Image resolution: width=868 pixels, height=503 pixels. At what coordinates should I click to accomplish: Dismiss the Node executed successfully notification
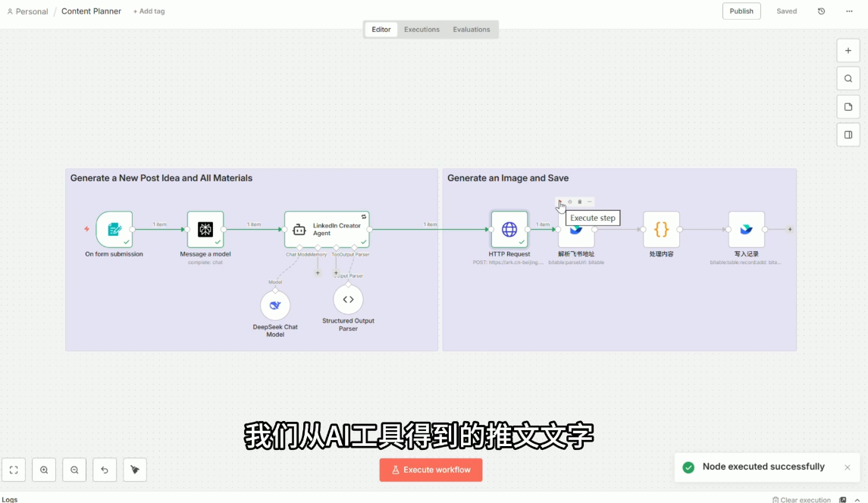[x=848, y=467]
